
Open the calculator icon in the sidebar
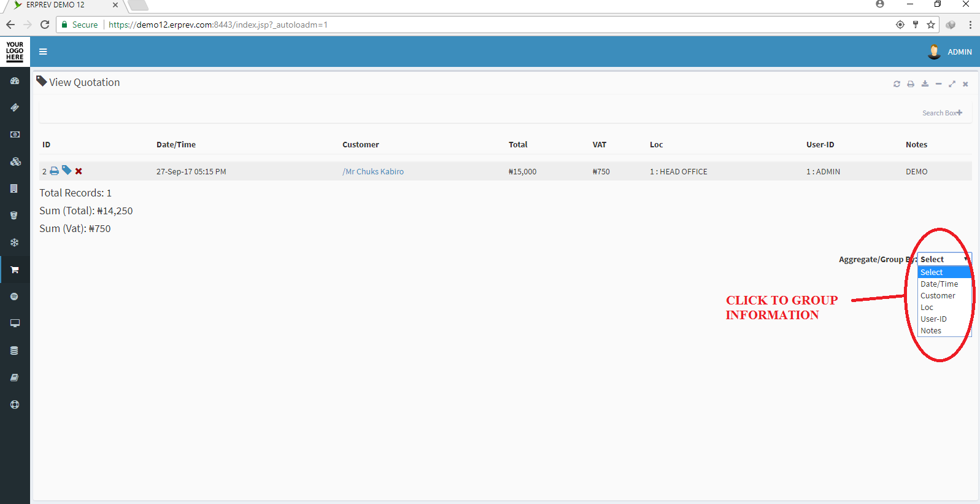tap(14, 188)
